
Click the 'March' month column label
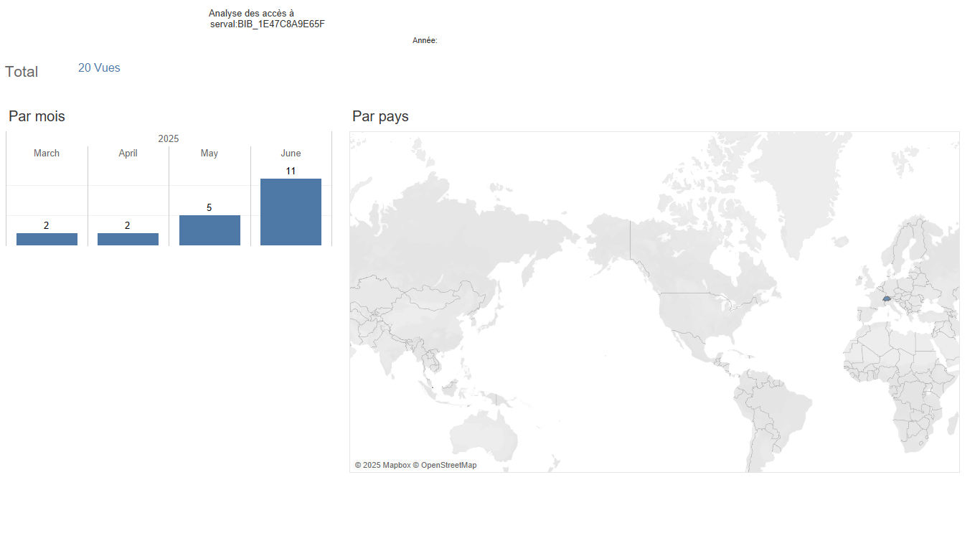pyautogui.click(x=47, y=154)
